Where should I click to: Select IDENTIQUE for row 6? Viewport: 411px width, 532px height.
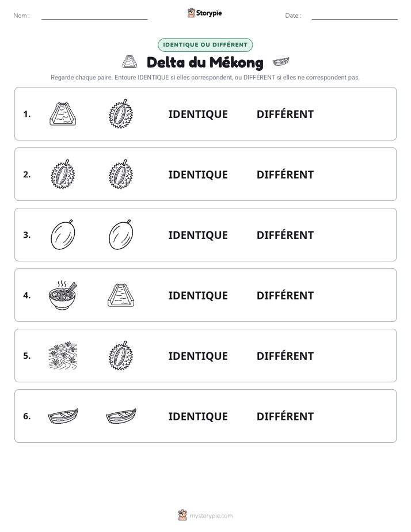(x=198, y=416)
